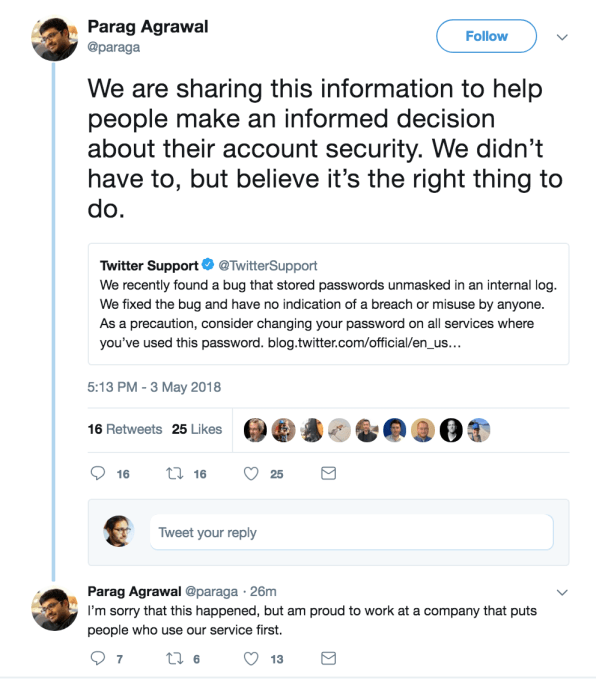This screenshot has height=679, width=596.
Task: Click the Twitter Support verified badge
Action: (x=208, y=264)
